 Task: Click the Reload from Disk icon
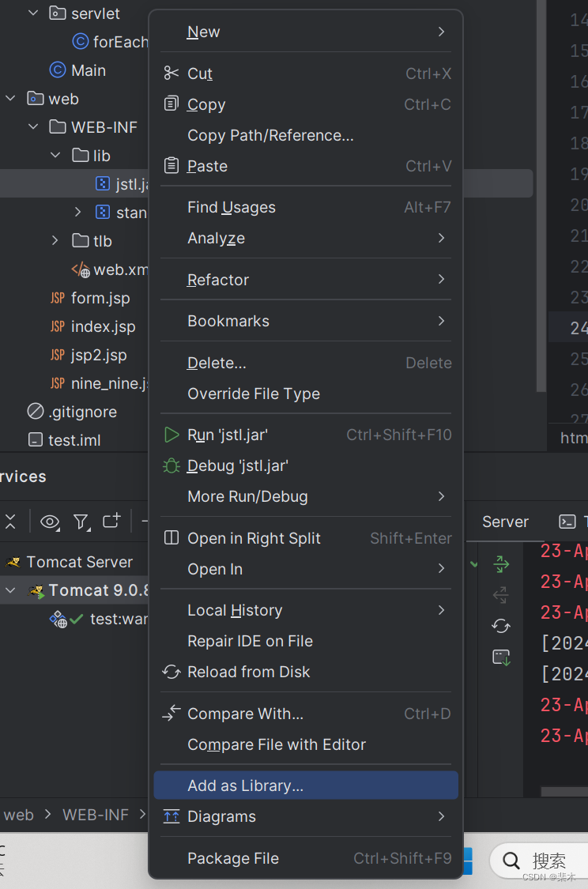tap(171, 672)
